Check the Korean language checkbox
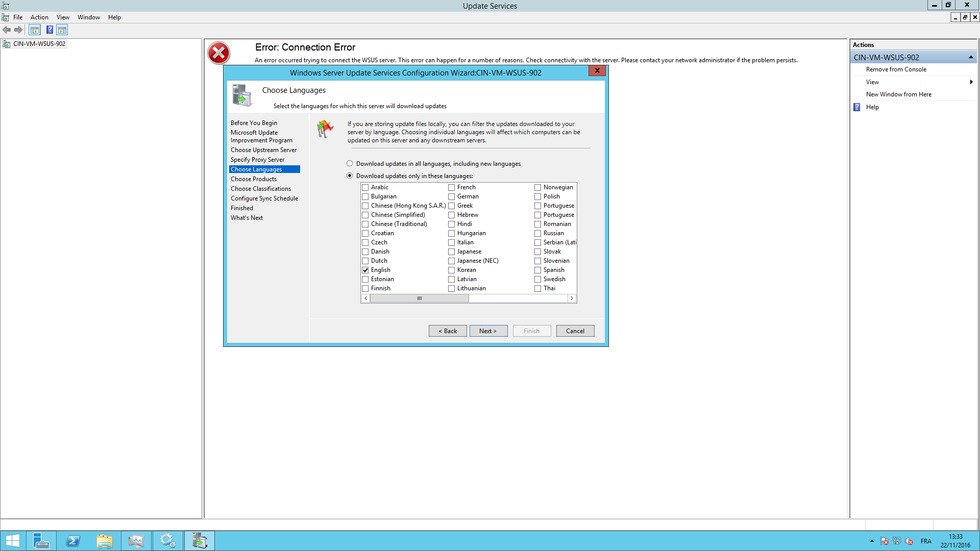 (452, 270)
